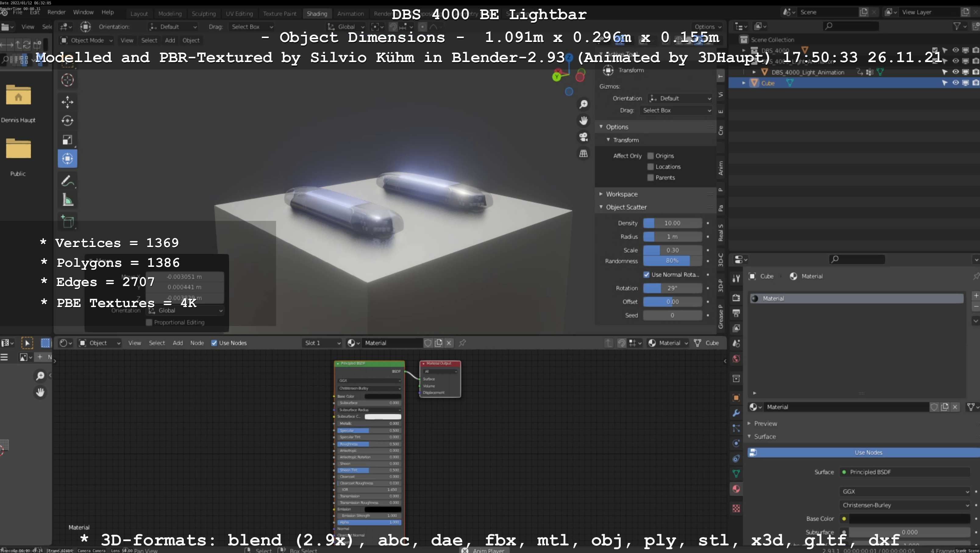980x553 pixels.
Task: Open Object Data properties green triangle icon
Action: point(736,473)
